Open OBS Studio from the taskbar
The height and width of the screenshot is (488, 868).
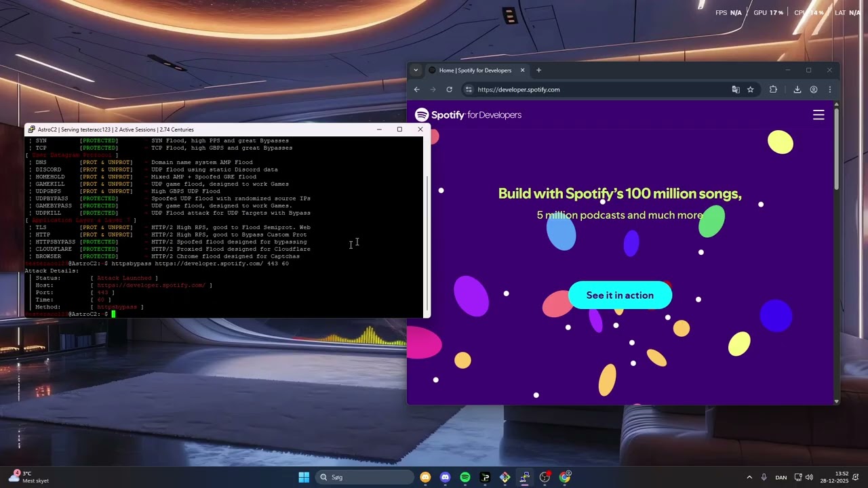(545, 477)
